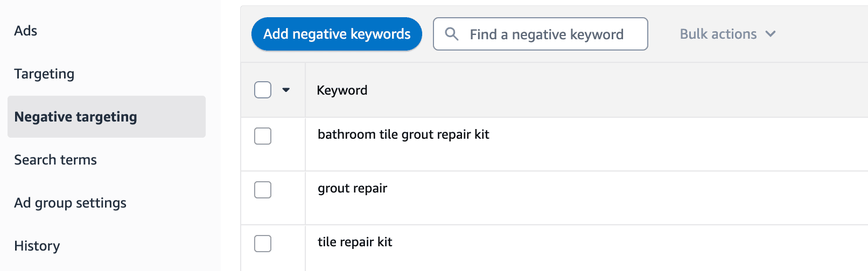Open the Ads sidebar section
868x271 pixels.
[x=26, y=31]
